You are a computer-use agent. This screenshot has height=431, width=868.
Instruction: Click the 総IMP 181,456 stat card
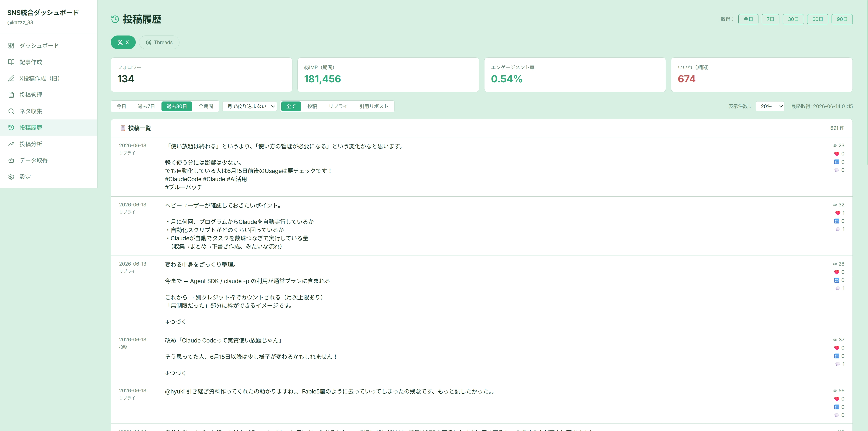click(x=388, y=75)
